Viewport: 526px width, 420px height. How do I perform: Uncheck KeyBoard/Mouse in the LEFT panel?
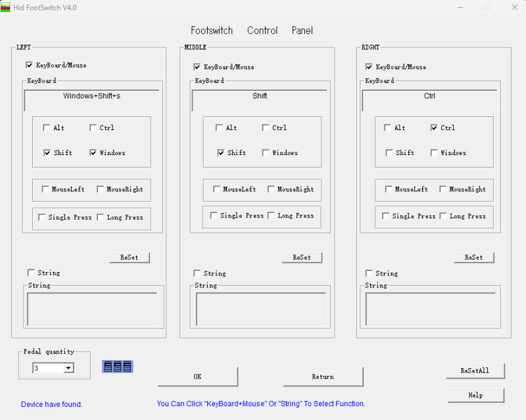(x=29, y=65)
